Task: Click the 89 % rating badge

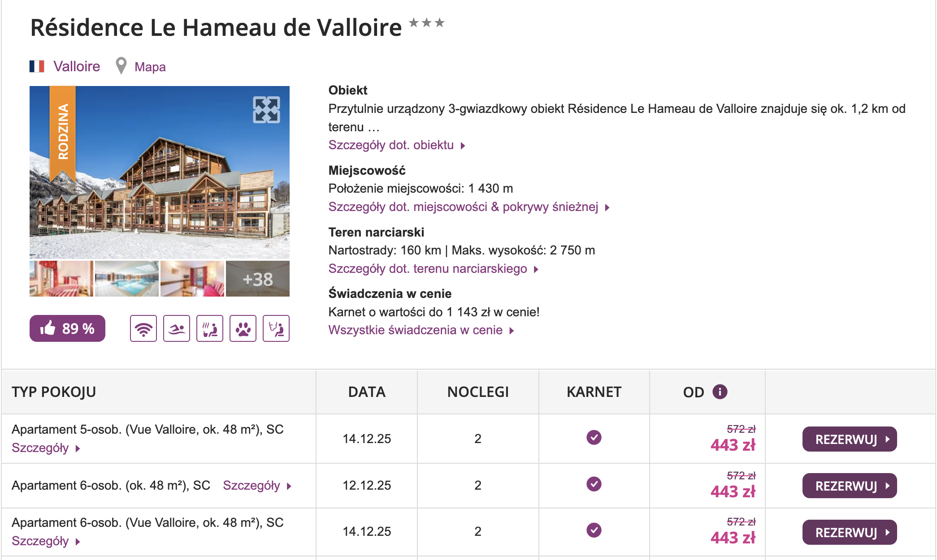Action: tap(67, 328)
